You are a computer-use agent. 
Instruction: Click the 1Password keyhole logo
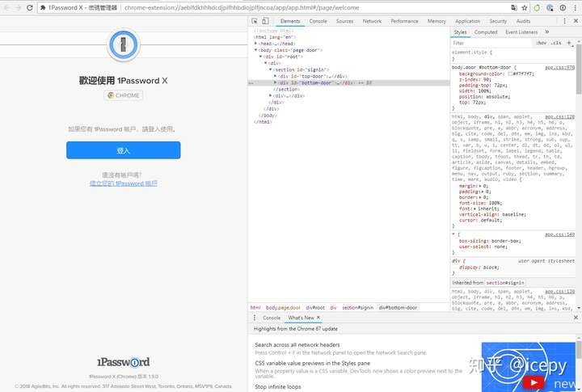click(x=123, y=44)
